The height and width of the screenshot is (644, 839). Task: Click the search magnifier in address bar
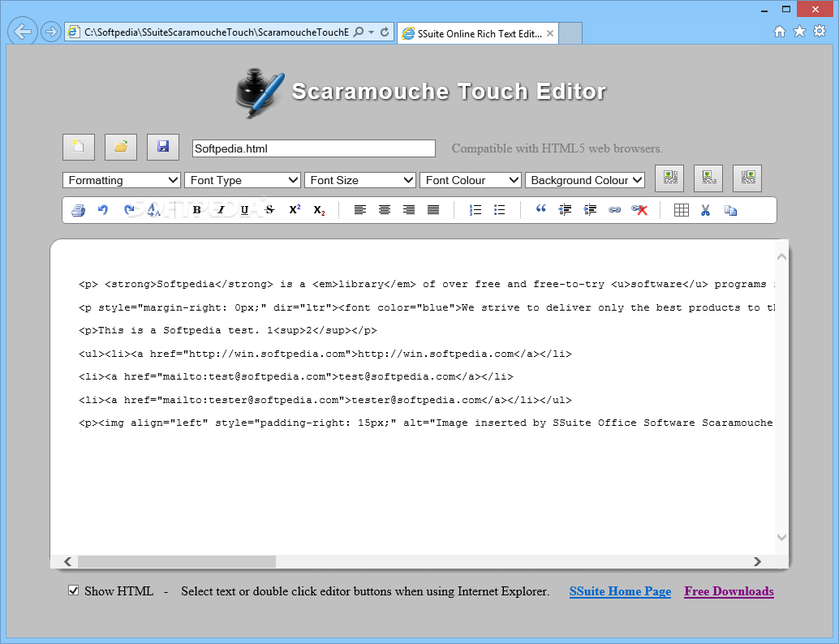coord(359,32)
